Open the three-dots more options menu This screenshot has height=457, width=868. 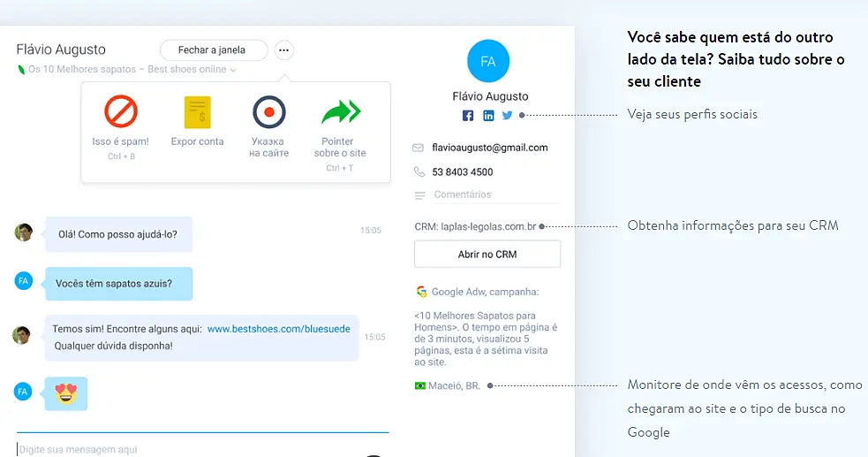coord(283,50)
